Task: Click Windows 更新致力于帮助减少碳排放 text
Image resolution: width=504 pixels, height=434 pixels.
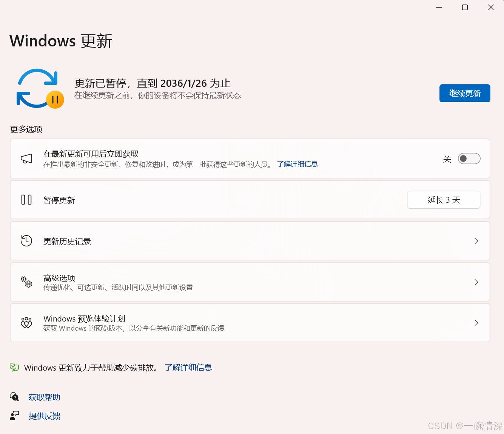Action: pos(92,368)
